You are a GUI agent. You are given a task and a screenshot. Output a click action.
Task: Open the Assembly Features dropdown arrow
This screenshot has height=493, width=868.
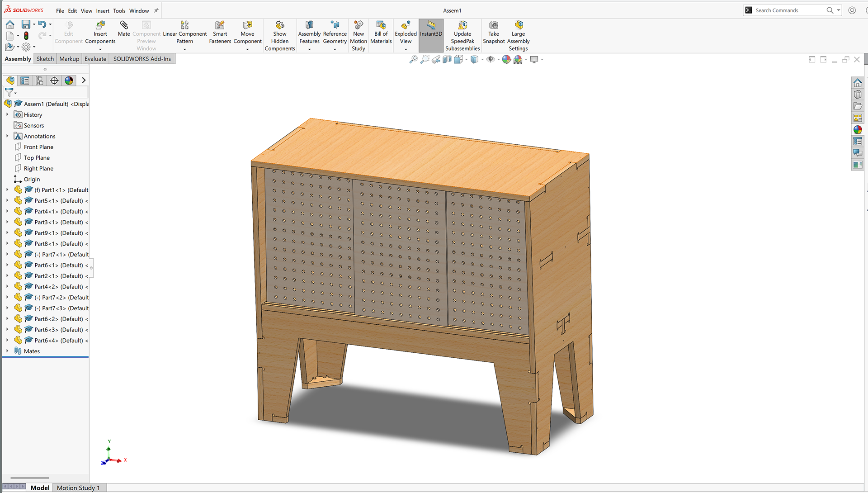tap(309, 49)
